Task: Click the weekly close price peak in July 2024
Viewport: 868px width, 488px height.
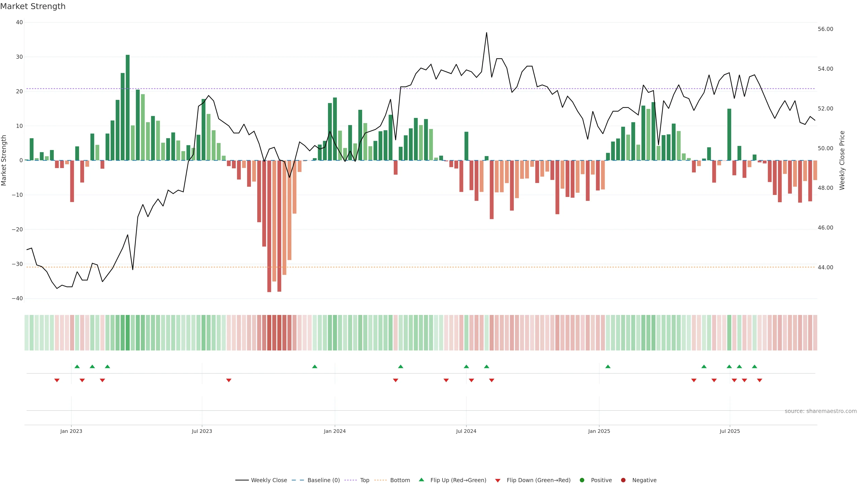Action: click(487, 33)
